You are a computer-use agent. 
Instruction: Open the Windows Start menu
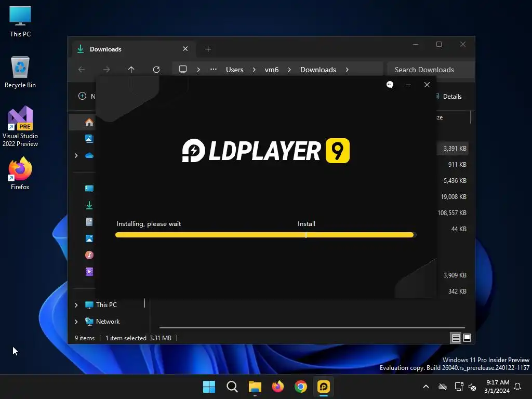tap(209, 387)
